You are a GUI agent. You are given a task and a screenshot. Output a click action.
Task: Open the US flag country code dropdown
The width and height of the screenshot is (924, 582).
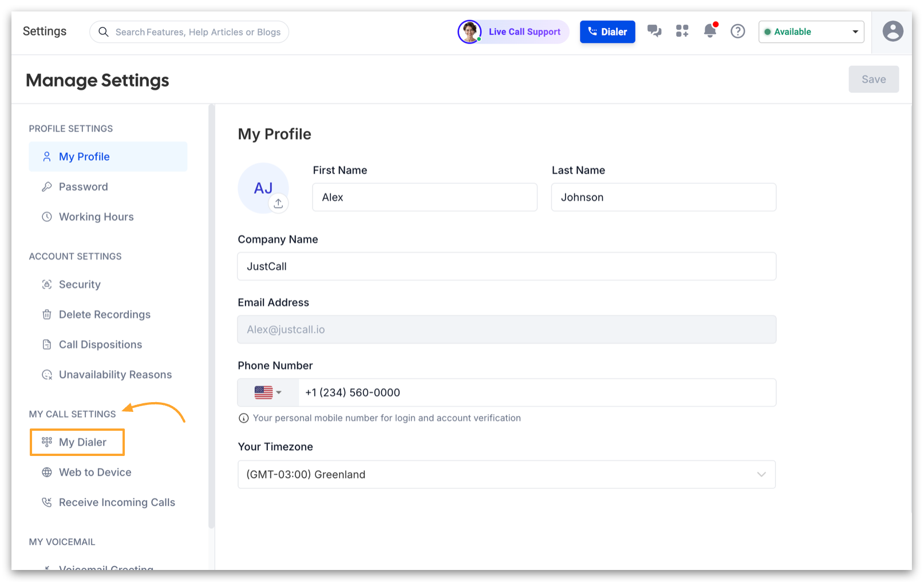point(268,392)
